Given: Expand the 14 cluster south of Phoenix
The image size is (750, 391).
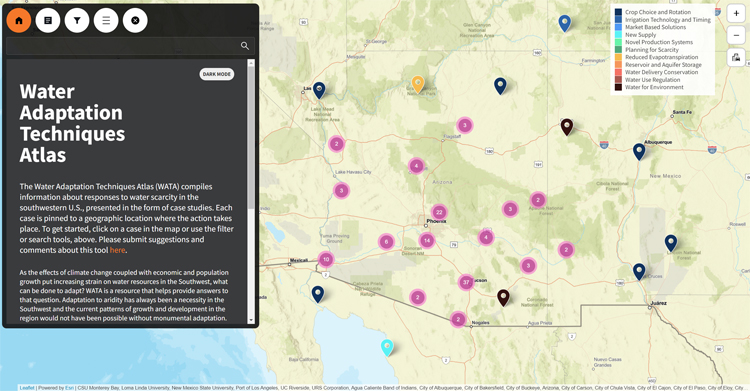Looking at the screenshot, I should (427, 241).
